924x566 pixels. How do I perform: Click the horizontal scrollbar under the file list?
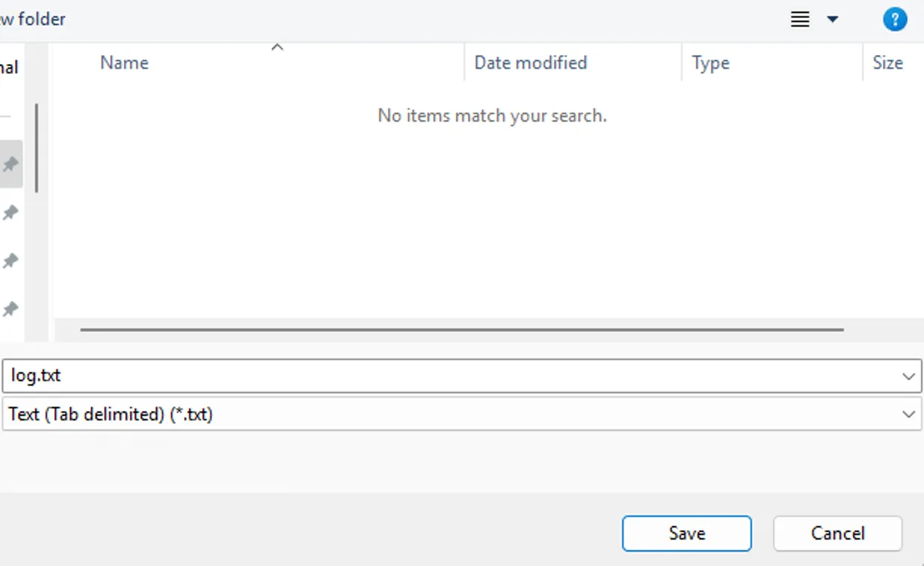pyautogui.click(x=460, y=330)
